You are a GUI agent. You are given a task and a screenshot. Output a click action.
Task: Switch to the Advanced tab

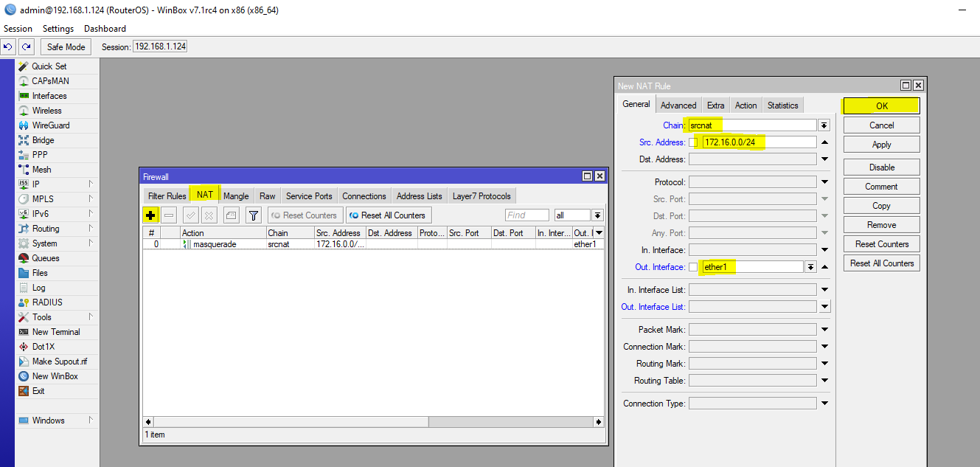pos(678,105)
